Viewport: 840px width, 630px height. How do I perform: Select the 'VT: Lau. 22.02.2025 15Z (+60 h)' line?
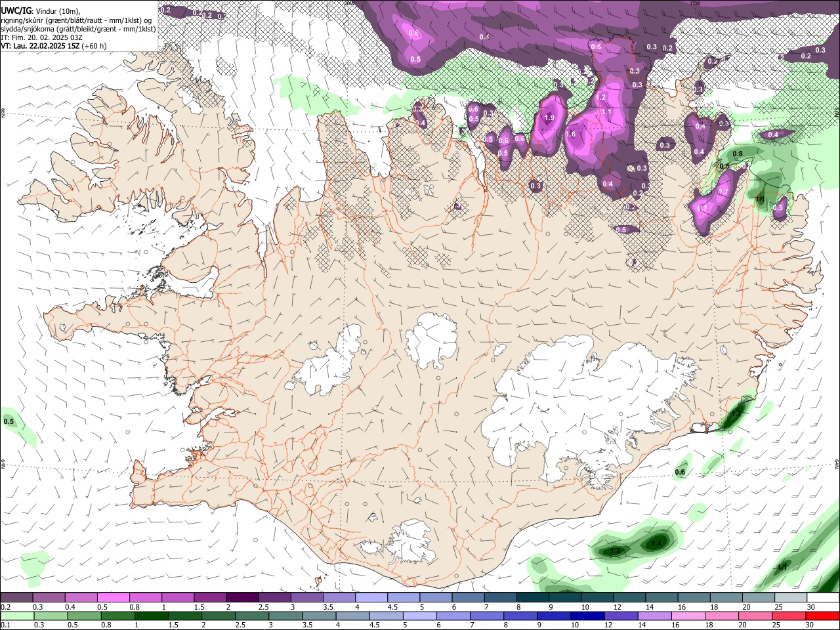[54, 46]
